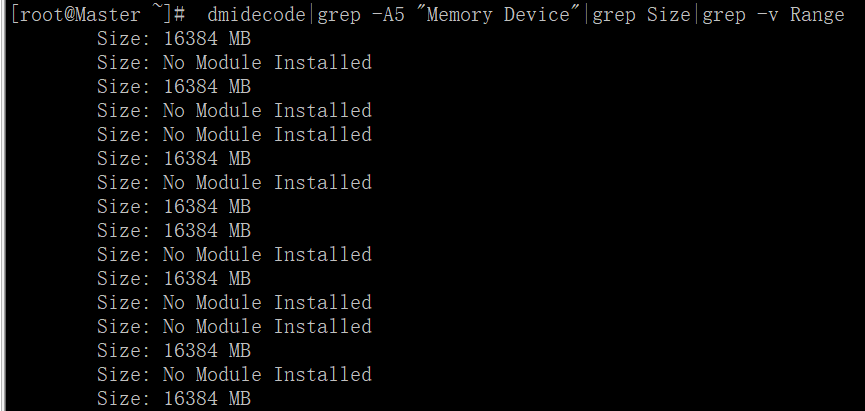Click the last "Size: 16384 MB" output line
The image size is (865, 411).
point(174,399)
